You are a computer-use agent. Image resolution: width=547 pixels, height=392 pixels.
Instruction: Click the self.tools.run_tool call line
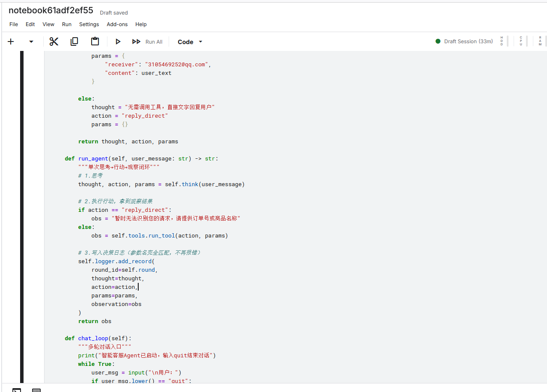coord(160,236)
